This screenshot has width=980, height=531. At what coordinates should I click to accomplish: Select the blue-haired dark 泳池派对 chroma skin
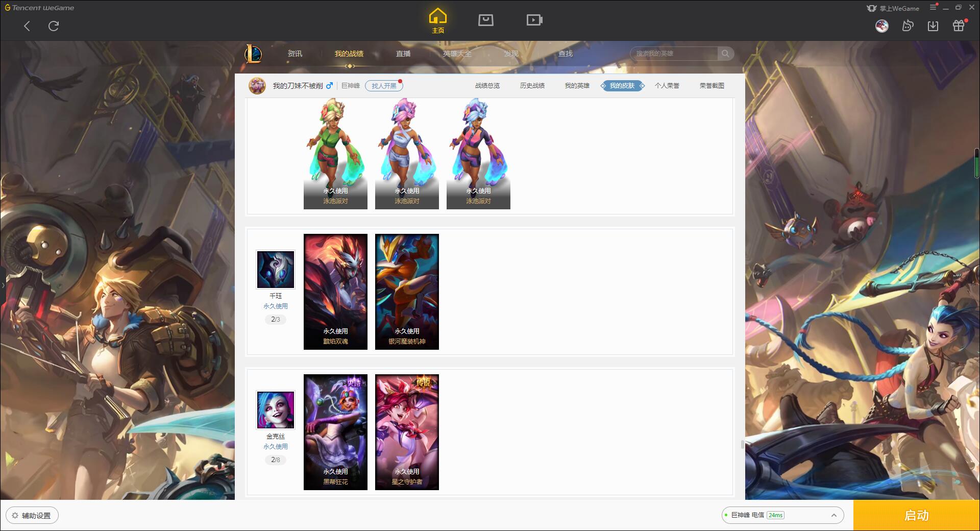478,153
